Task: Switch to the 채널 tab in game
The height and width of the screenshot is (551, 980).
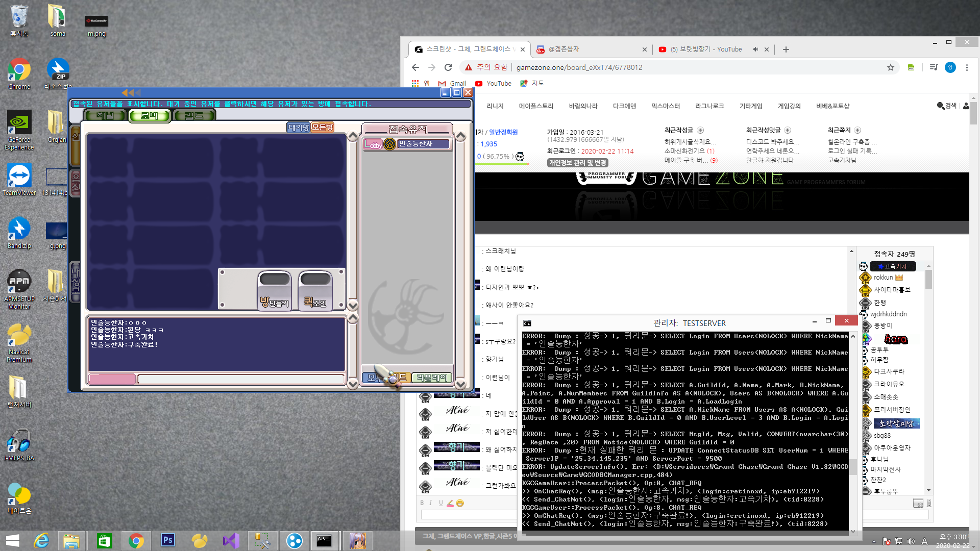Action: [x=105, y=116]
